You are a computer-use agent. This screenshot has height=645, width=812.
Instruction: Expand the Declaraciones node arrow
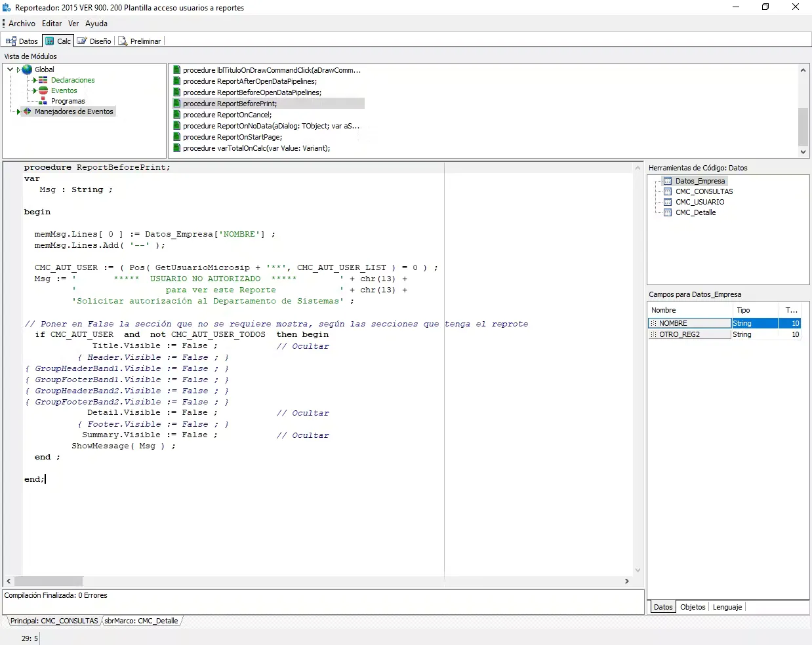coord(35,80)
